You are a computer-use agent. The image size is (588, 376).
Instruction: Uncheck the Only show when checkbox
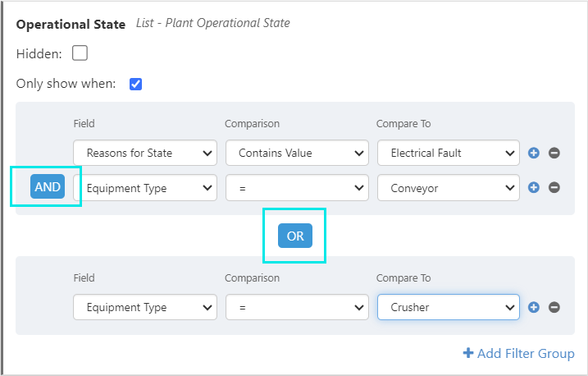click(x=136, y=84)
